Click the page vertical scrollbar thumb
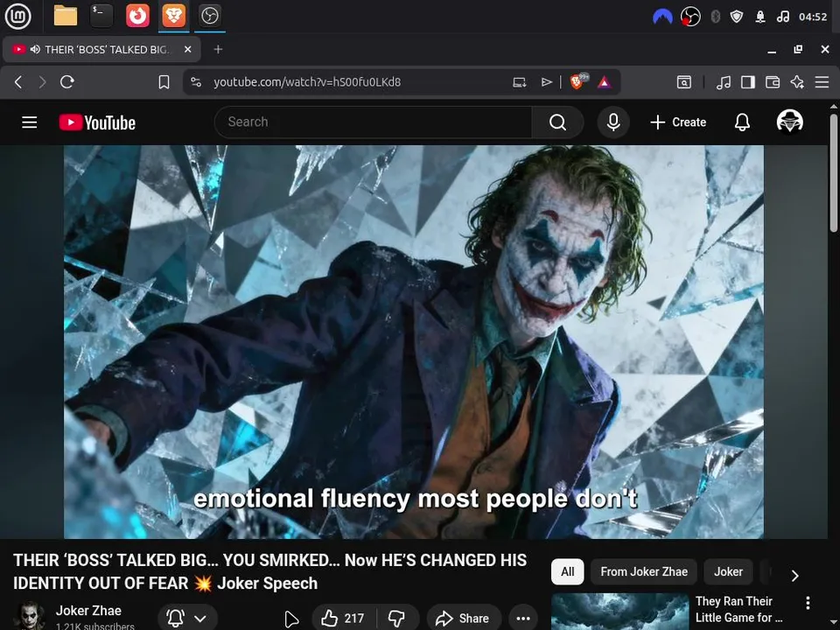The width and height of the screenshot is (840, 630). coord(834,172)
